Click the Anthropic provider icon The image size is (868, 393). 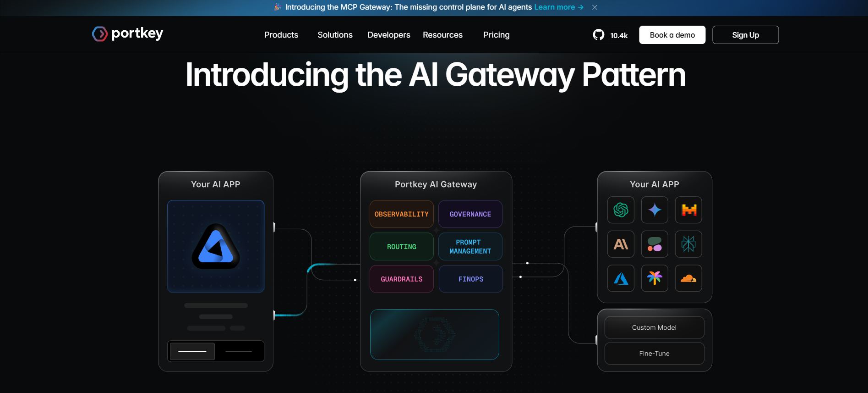[621, 244]
